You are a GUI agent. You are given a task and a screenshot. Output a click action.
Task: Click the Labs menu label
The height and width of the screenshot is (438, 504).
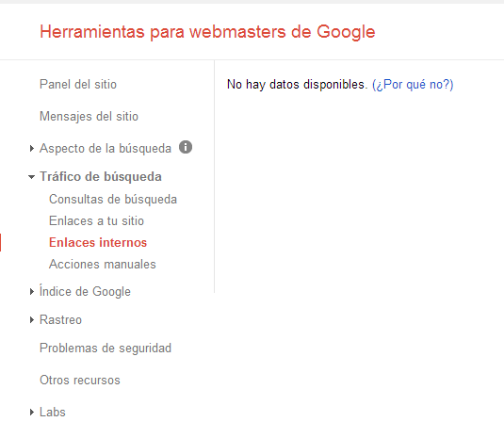[x=53, y=412]
